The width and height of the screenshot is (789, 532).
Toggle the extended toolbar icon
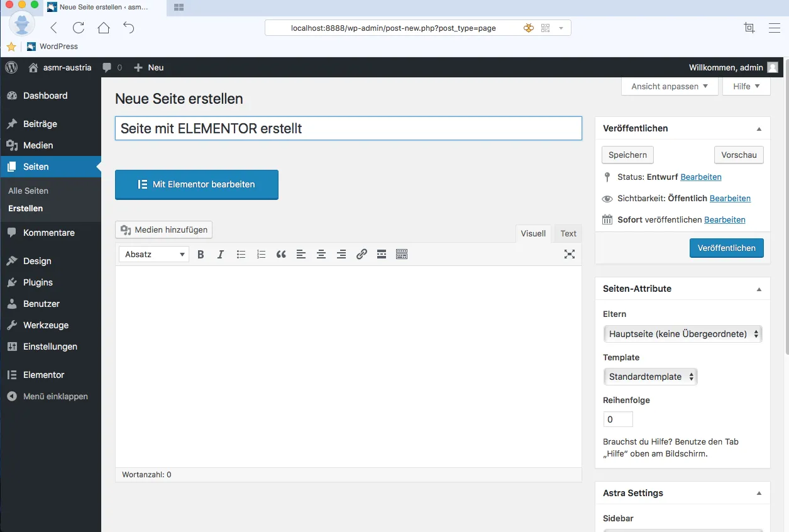402,254
